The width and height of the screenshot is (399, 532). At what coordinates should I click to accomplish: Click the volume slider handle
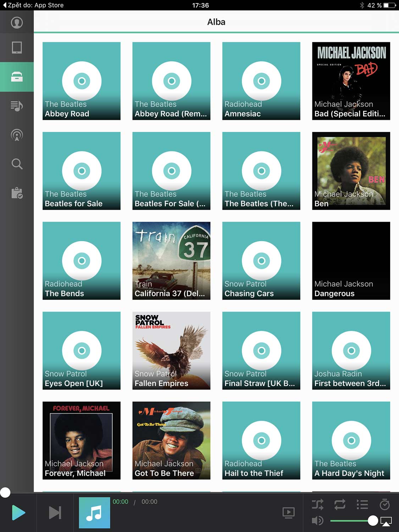373,521
